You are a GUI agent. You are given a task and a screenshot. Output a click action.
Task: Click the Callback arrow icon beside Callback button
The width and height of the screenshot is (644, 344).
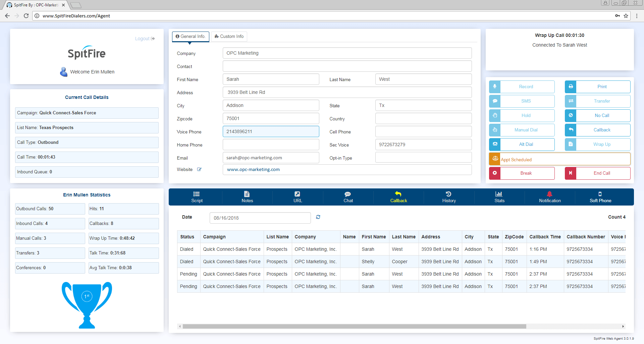click(x=571, y=130)
